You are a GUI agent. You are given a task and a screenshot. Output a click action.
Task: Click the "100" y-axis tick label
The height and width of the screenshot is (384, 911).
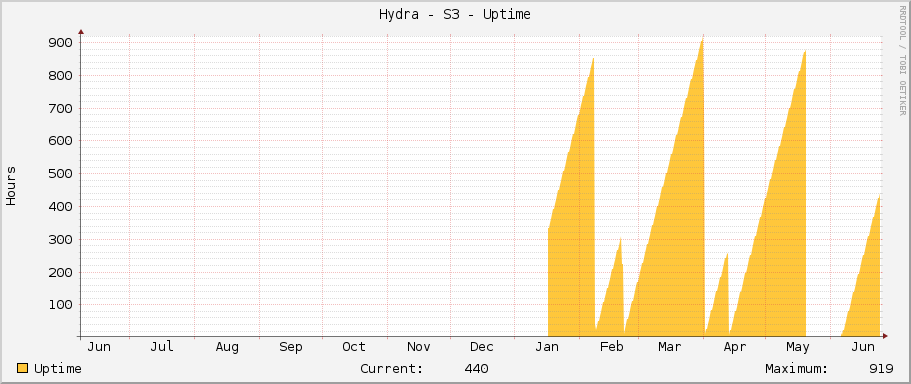pos(60,305)
